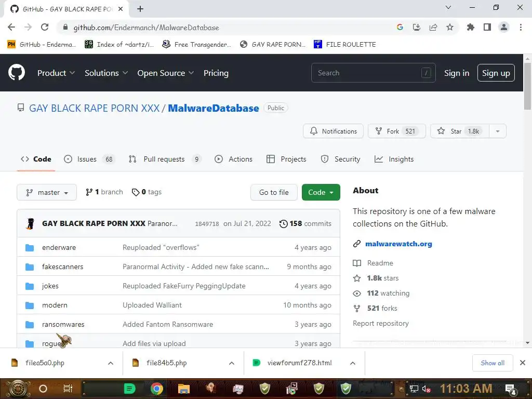Open File Explorer from the taskbar
The width and height of the screenshot is (532, 399).
tap(183, 389)
